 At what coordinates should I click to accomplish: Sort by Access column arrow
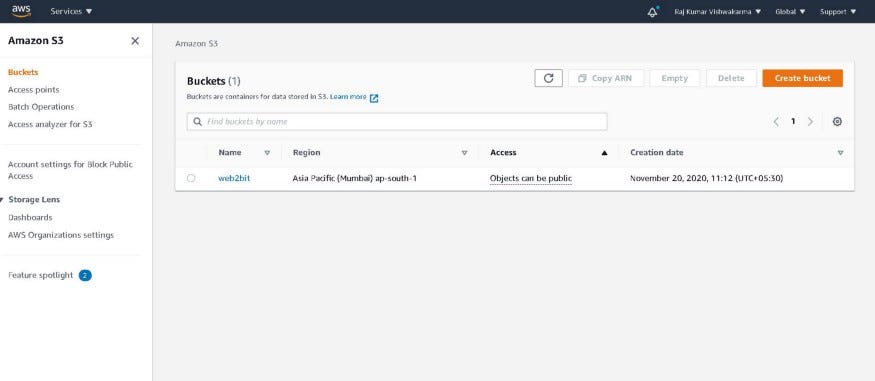(x=604, y=153)
